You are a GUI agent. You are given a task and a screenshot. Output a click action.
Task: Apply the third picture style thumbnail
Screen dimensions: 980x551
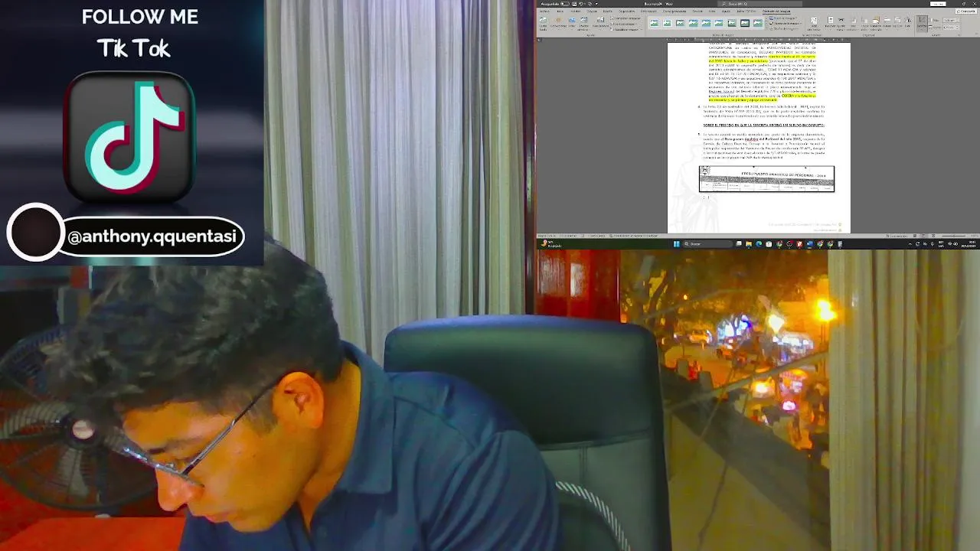680,23
